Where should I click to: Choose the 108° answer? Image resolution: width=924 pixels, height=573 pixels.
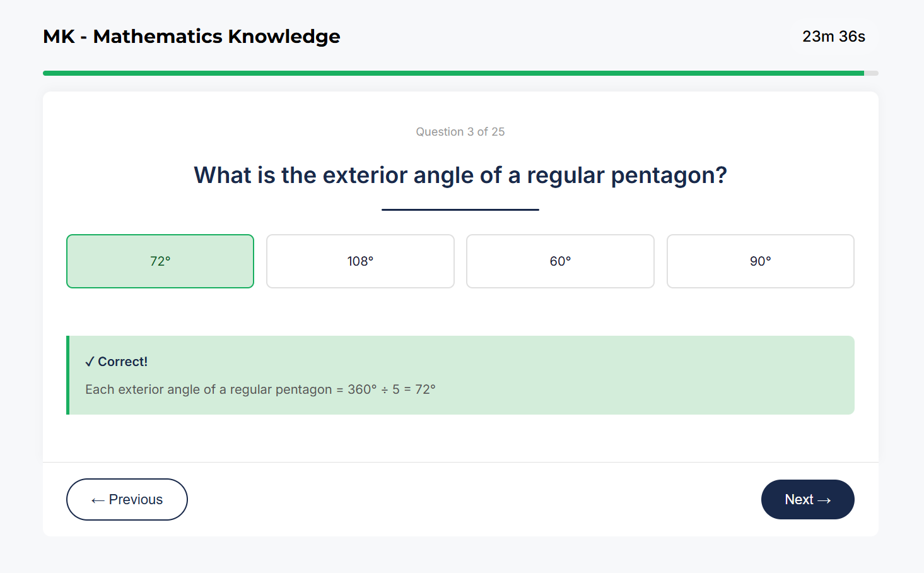(360, 261)
